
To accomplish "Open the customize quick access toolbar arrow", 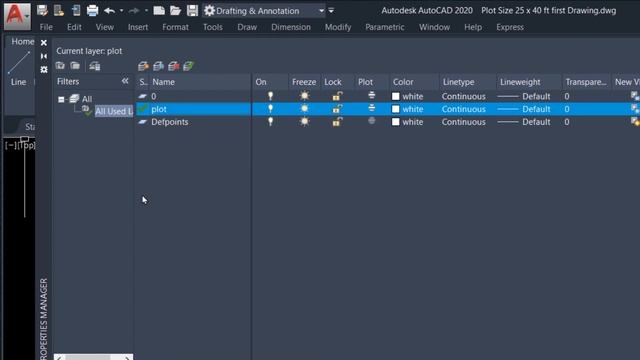I will coord(331,11).
